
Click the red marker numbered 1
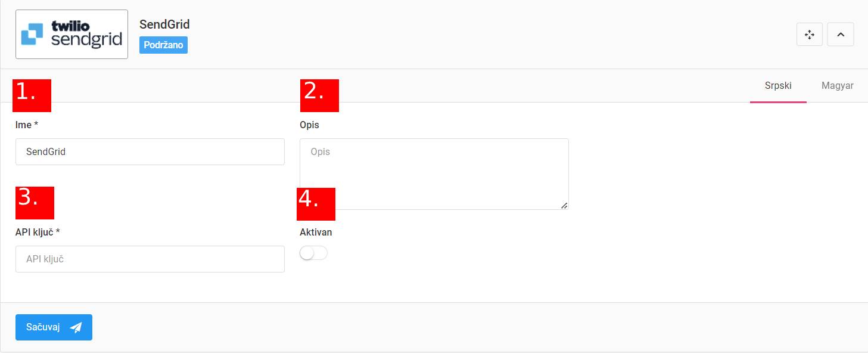click(x=33, y=95)
